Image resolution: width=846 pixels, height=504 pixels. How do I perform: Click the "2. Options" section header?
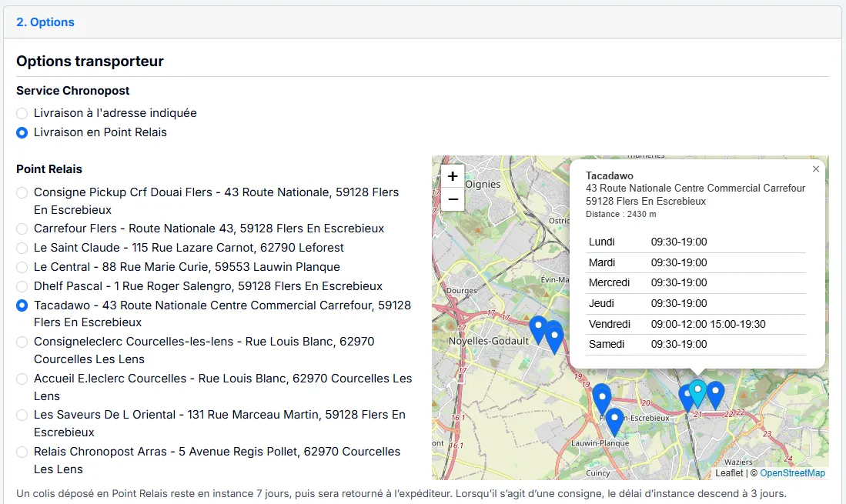[x=45, y=22]
